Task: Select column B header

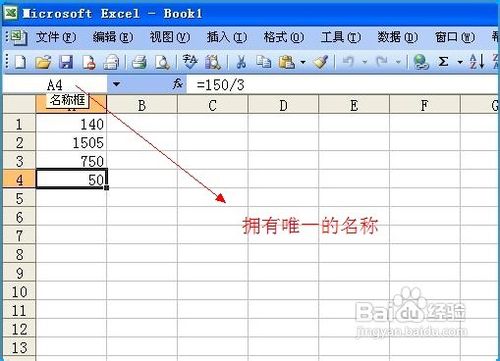Action: 142,105
